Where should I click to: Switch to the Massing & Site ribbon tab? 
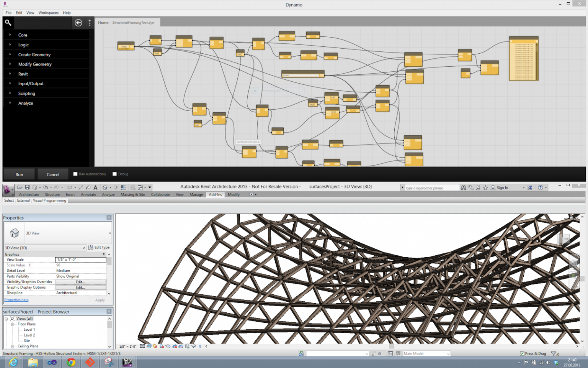click(x=133, y=194)
